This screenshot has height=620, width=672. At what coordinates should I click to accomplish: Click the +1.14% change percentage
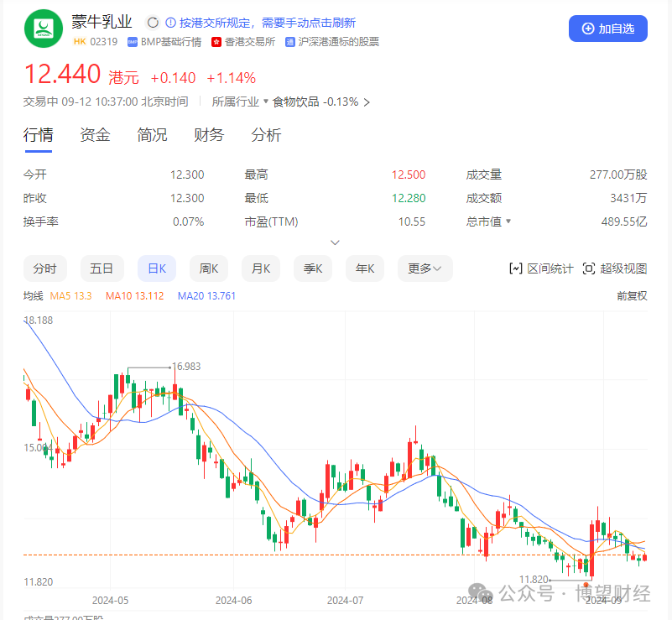tap(232, 78)
